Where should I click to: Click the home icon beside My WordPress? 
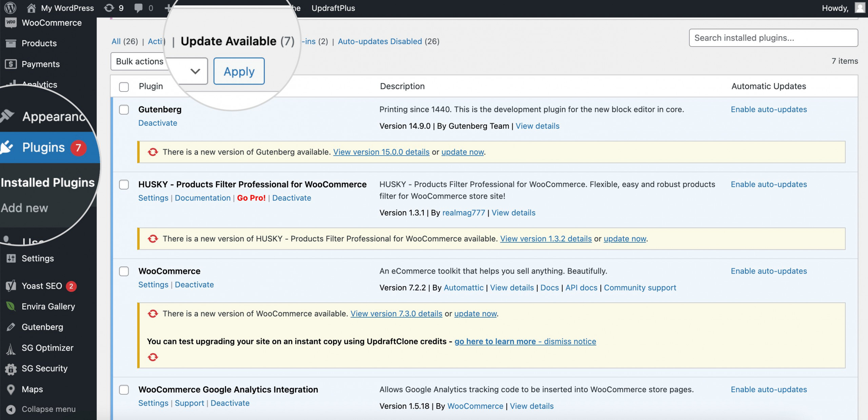click(x=31, y=8)
